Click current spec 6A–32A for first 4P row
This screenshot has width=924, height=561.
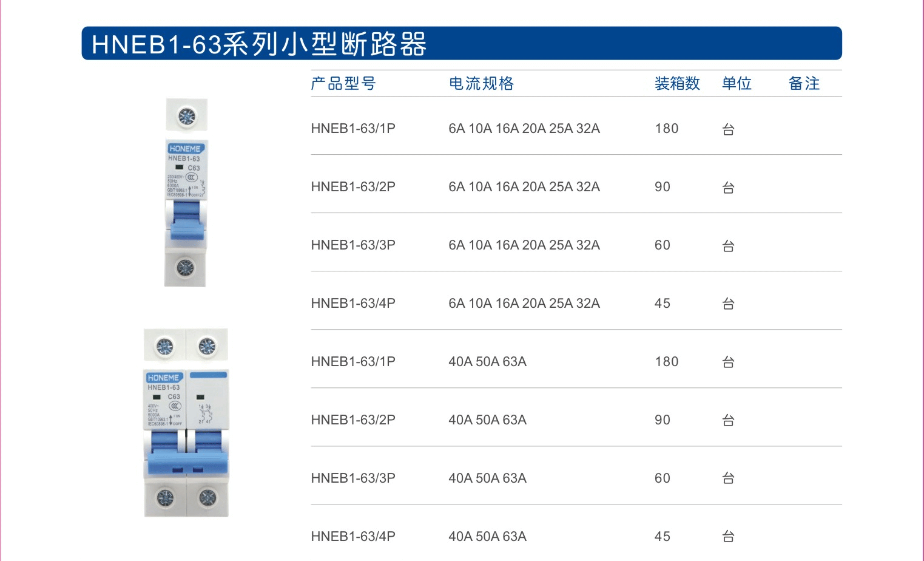click(524, 304)
